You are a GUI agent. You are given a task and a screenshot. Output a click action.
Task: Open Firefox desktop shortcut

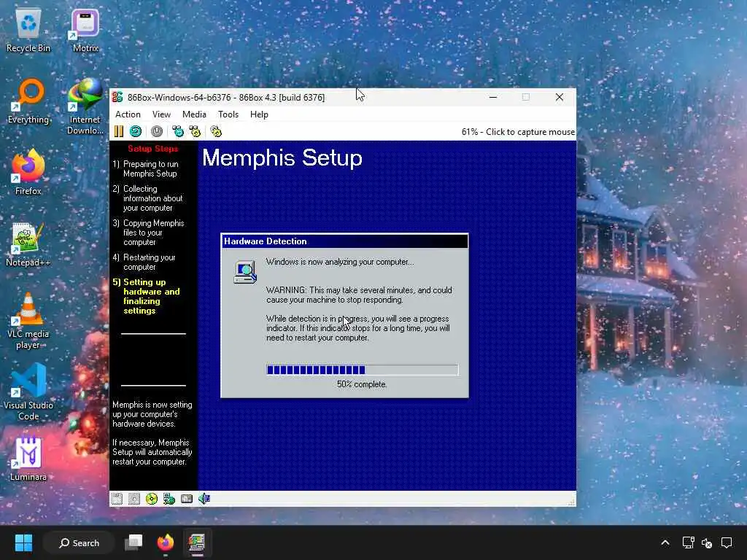(x=28, y=172)
